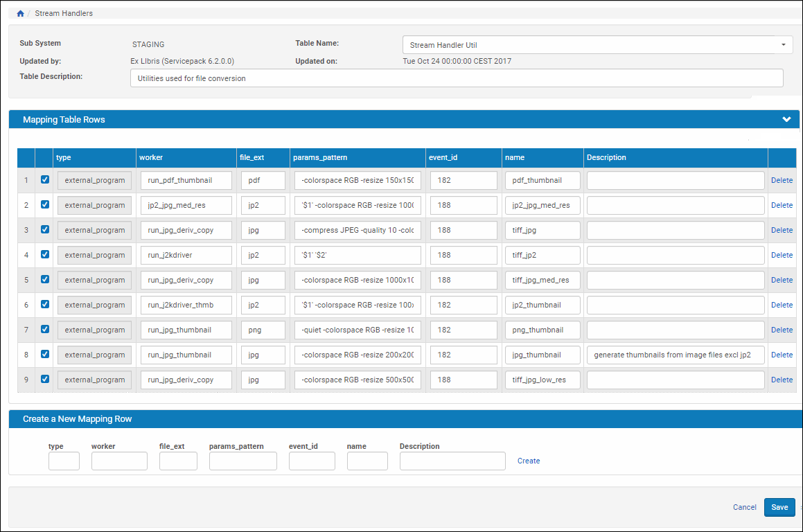Focus the new row worker input
Image resolution: width=803 pixels, height=532 pixels.
pyautogui.click(x=119, y=461)
